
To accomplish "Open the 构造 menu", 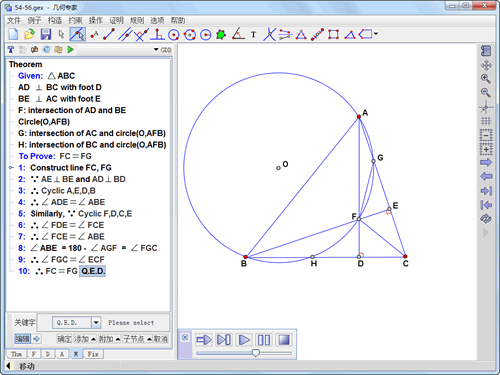I will (x=55, y=21).
